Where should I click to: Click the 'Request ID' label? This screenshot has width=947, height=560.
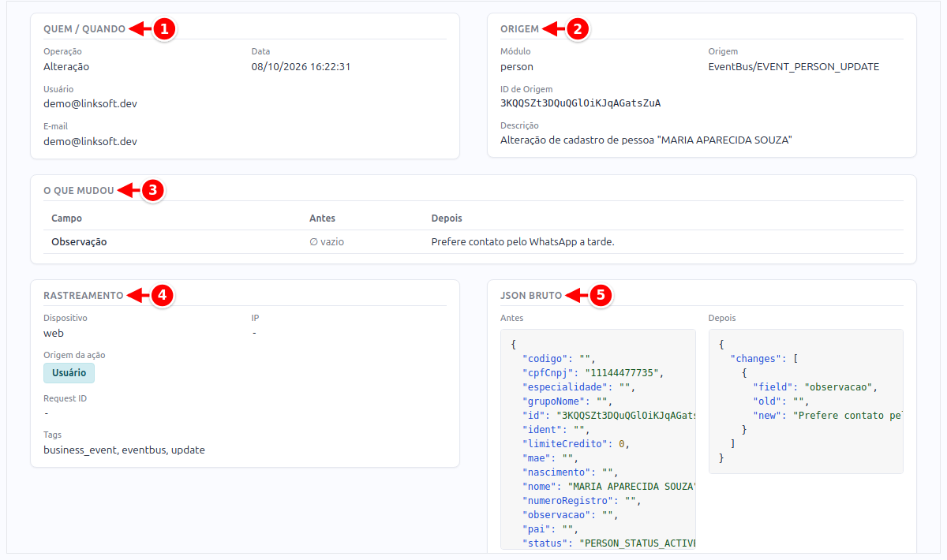[x=66, y=398]
